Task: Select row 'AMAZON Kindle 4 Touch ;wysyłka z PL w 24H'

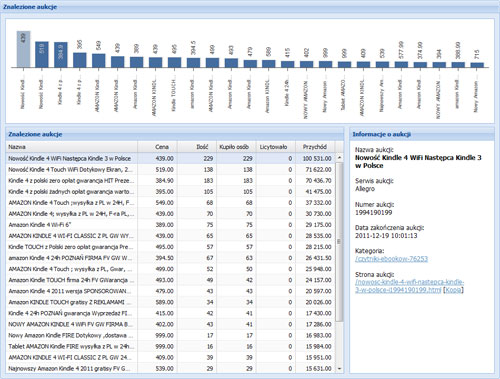Action: coord(170,202)
